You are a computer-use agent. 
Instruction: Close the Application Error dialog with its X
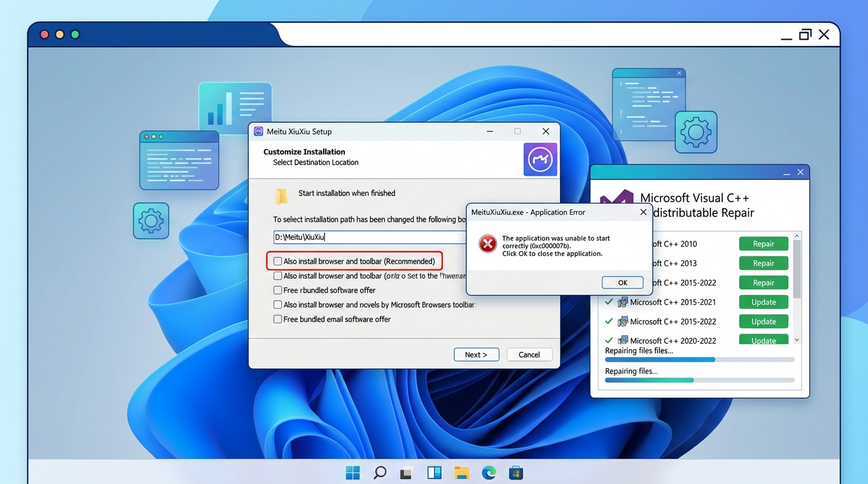pos(643,212)
